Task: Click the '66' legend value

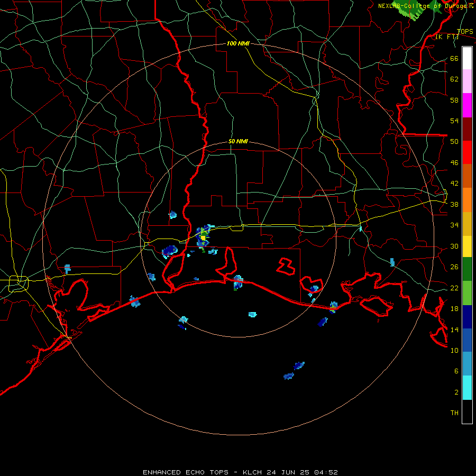Action: pyautogui.click(x=454, y=59)
